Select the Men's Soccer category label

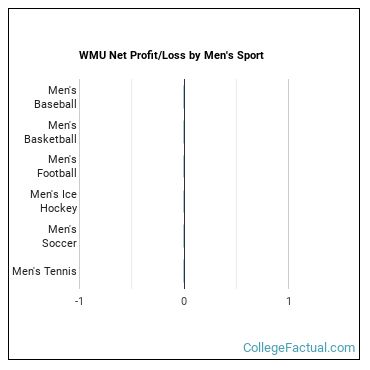(x=59, y=236)
